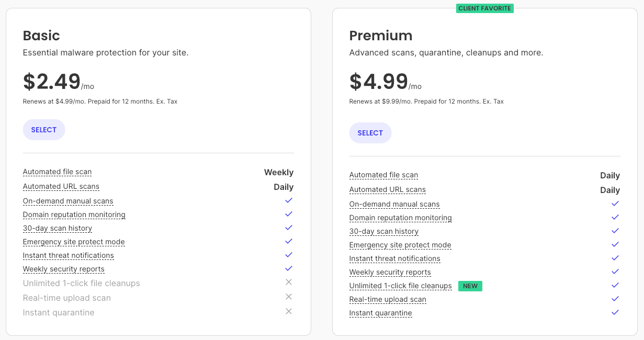
Task: Click the Premium 30-day scan history label
Action: [384, 231]
